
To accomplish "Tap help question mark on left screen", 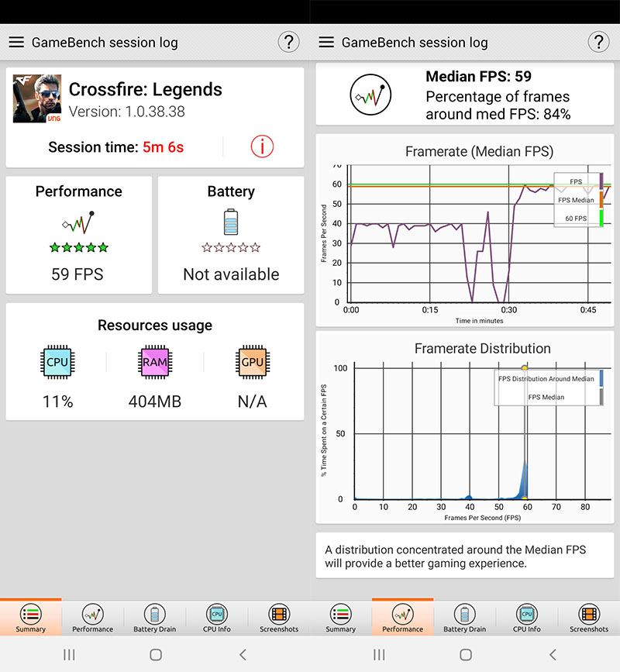I will (288, 42).
